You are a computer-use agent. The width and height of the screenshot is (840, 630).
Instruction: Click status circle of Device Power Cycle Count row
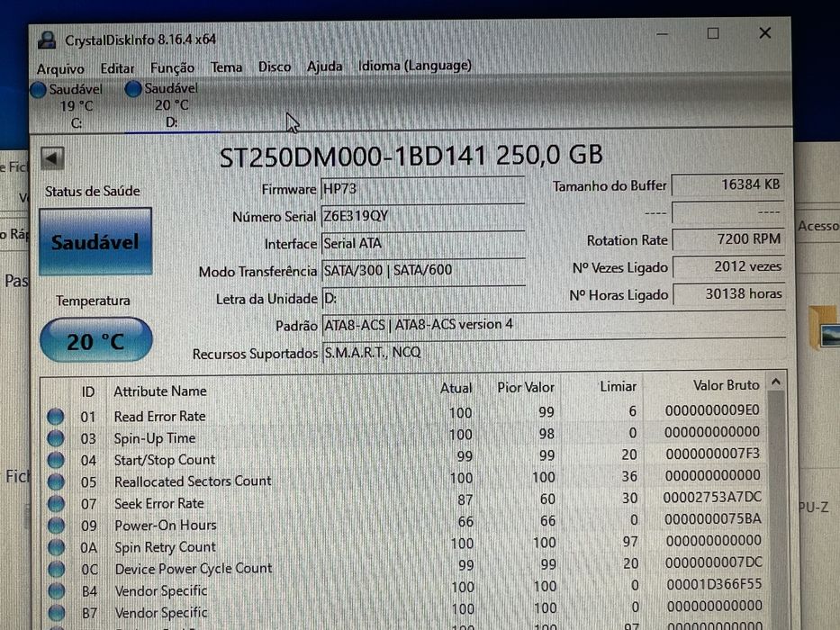56,569
